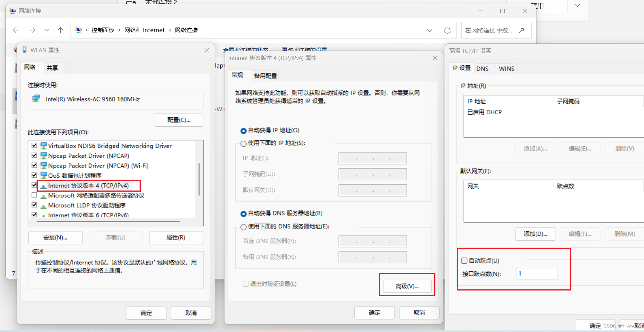The image size is (644, 332).
Task: Expand the address bar history dropdown
Action: tap(430, 31)
